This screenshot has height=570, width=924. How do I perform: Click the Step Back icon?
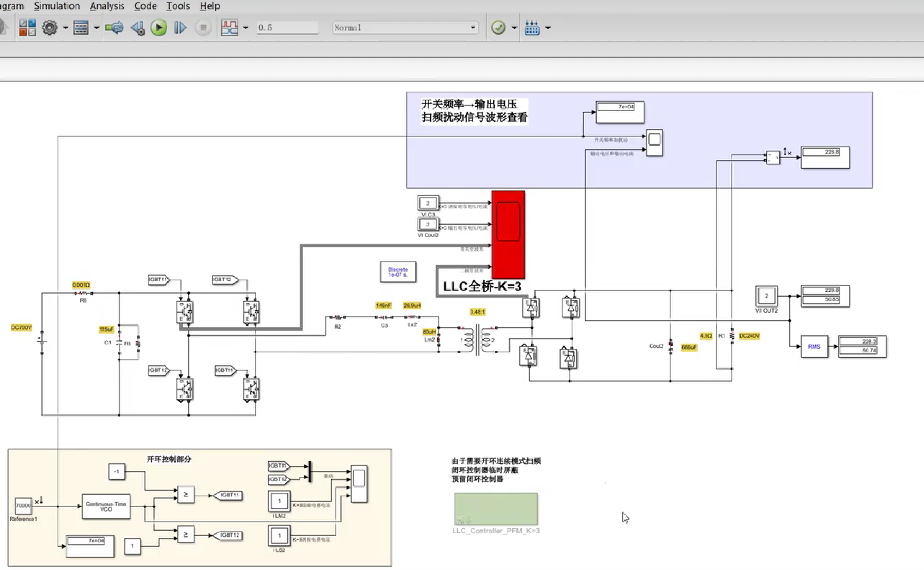(138, 28)
